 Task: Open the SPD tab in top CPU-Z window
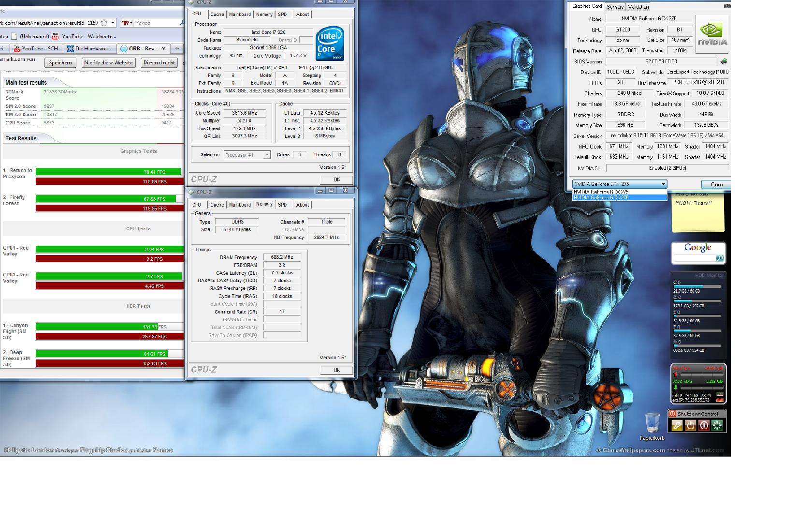click(282, 15)
